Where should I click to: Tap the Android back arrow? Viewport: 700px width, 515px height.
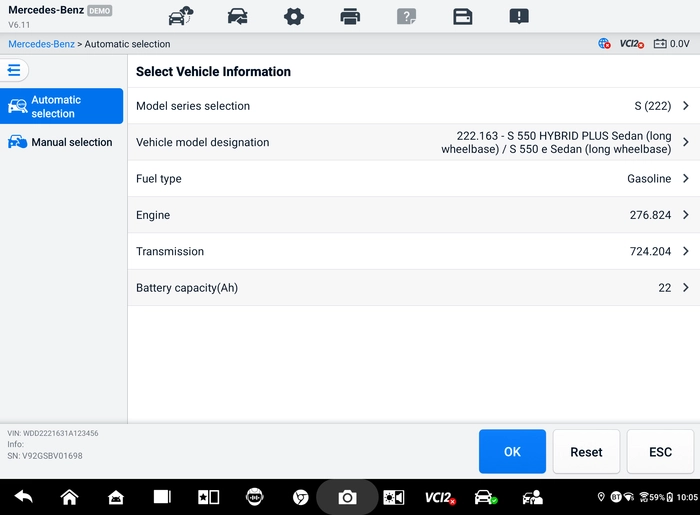coord(24,497)
